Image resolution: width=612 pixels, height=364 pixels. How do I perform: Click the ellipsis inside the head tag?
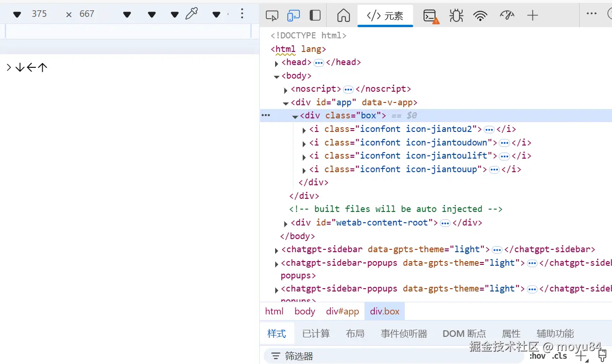(319, 63)
